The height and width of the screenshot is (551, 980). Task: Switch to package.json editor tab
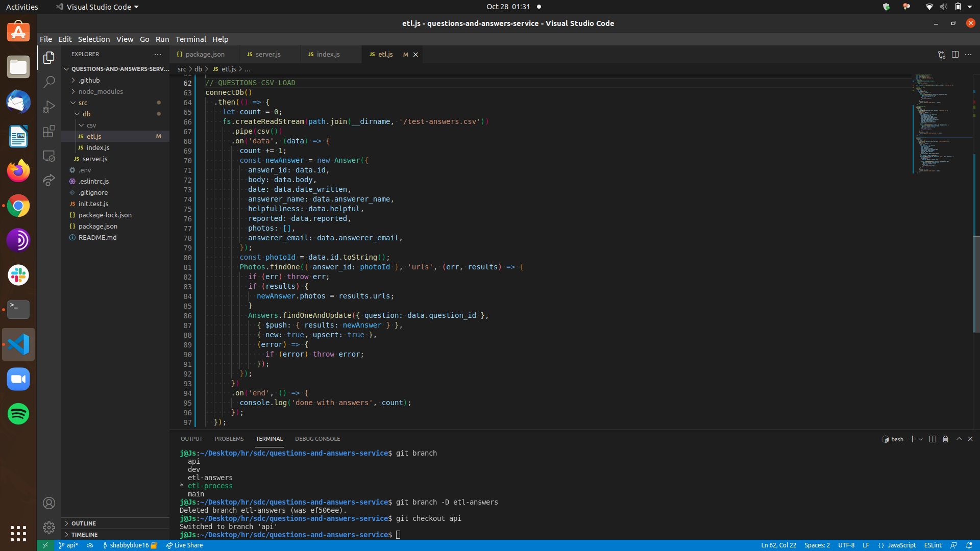tap(204, 55)
